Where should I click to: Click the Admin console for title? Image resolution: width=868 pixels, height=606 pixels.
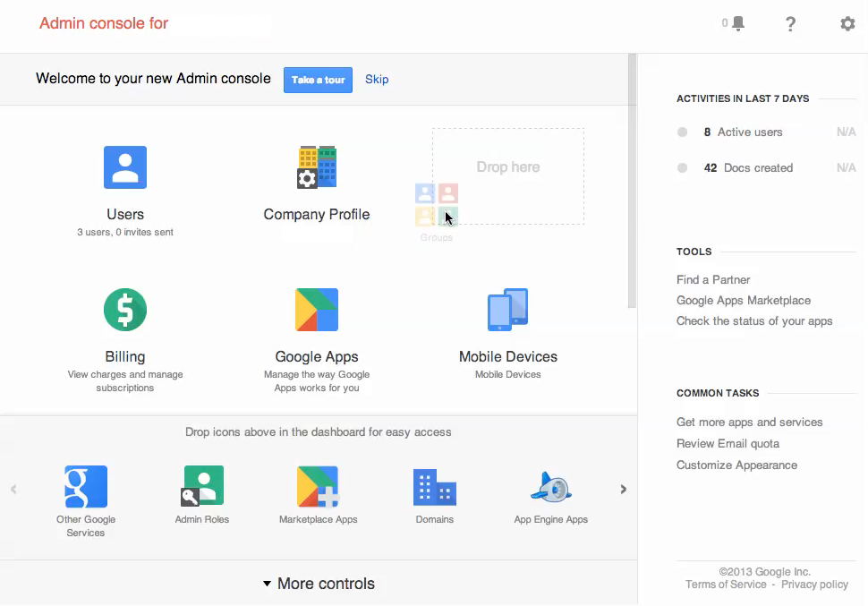point(104,23)
